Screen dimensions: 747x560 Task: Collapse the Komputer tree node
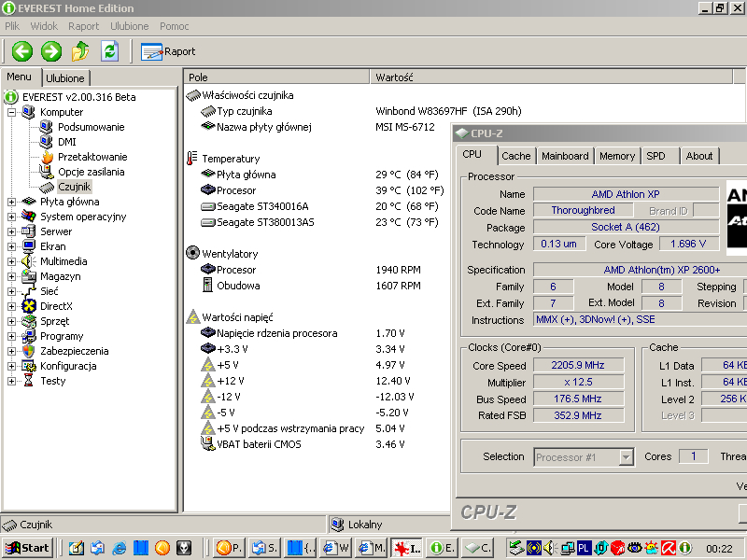coord(12,112)
